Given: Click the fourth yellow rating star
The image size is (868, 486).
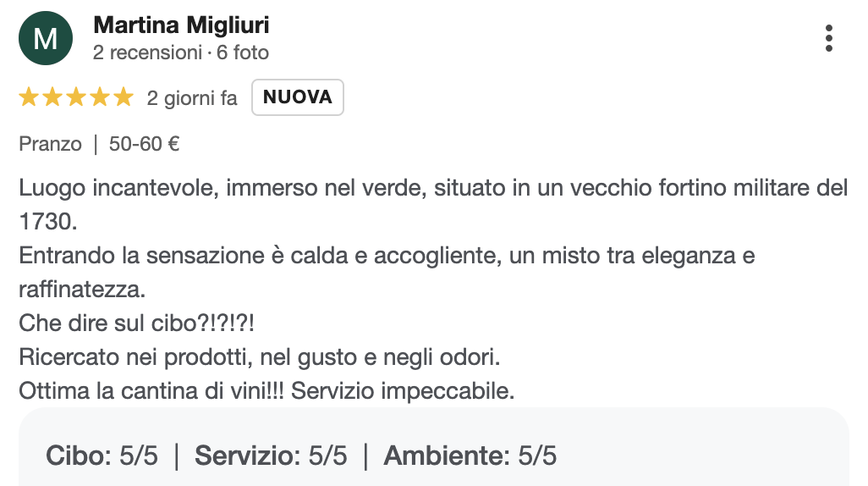Looking at the screenshot, I should click(100, 97).
